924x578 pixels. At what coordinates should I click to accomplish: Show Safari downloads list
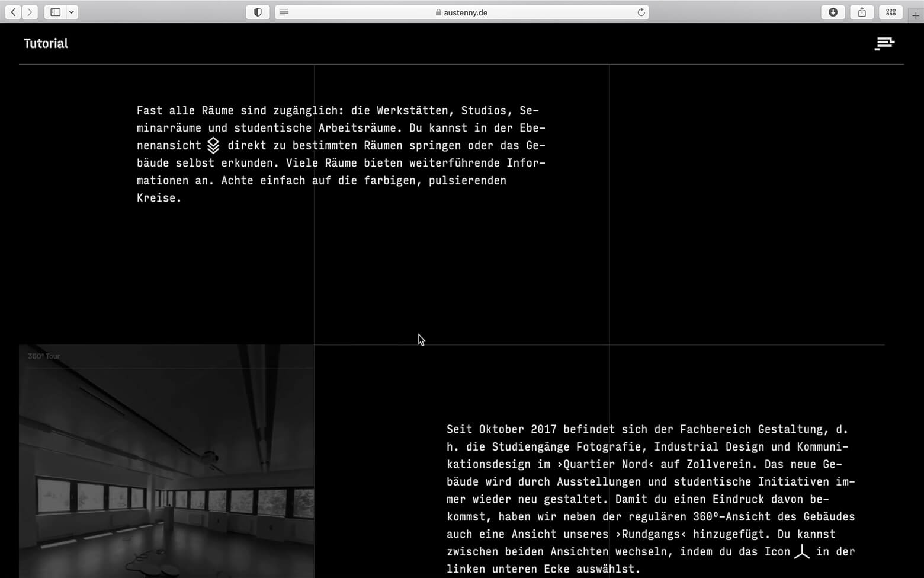click(x=833, y=12)
